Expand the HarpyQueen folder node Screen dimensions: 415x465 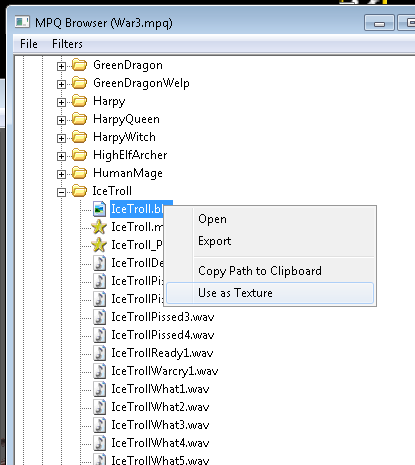tap(61, 120)
